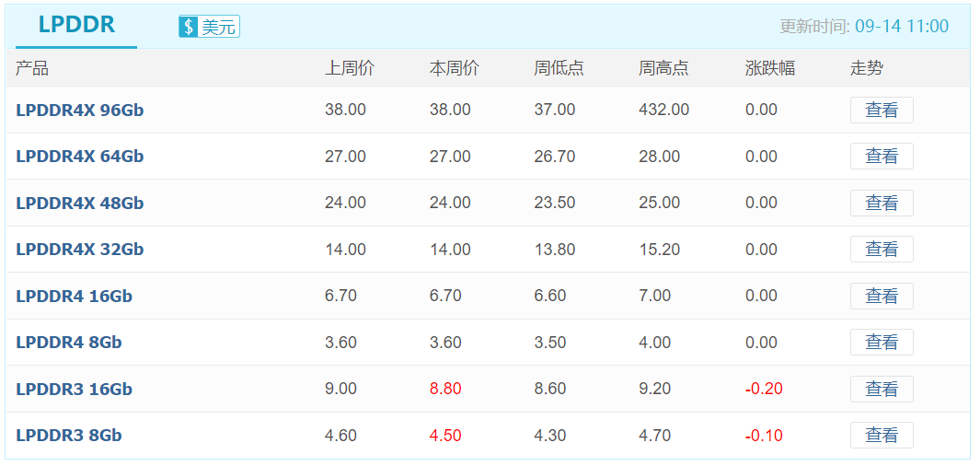Click 查看 in the LPDDR3 16Gb row
Screen dimensions: 980x466
click(x=882, y=389)
